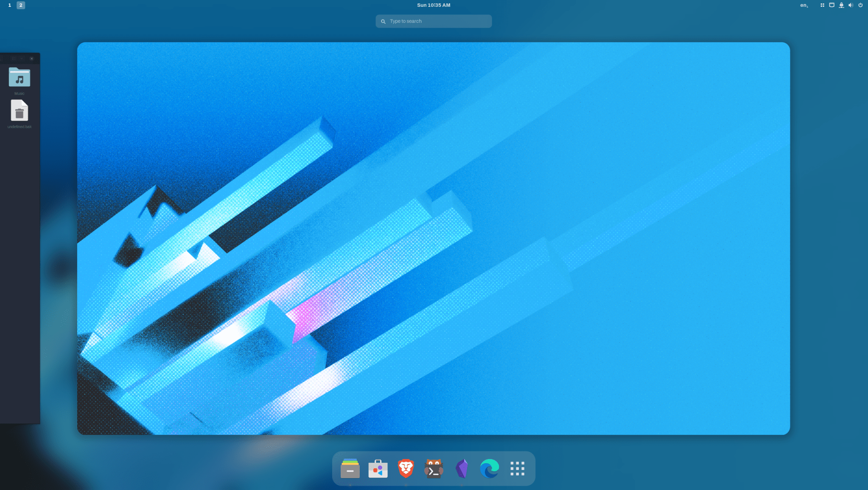Click the display icon in the top bar
The height and width of the screenshot is (490, 868).
[x=832, y=5]
